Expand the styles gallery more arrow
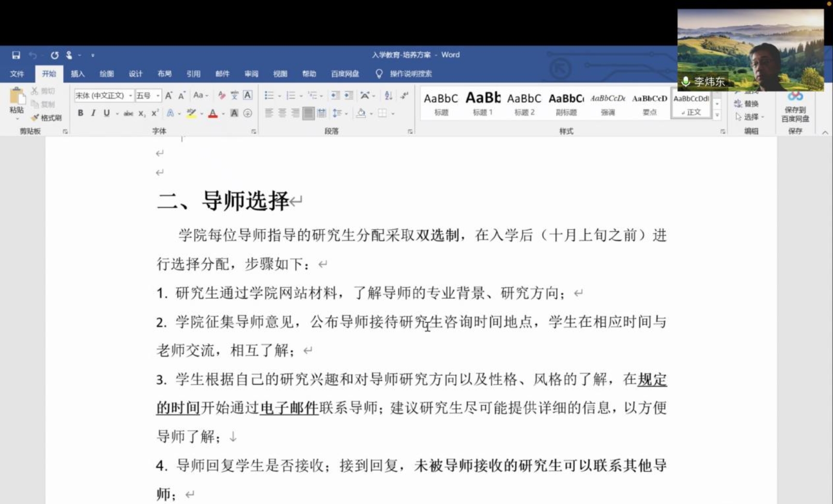 (x=717, y=116)
